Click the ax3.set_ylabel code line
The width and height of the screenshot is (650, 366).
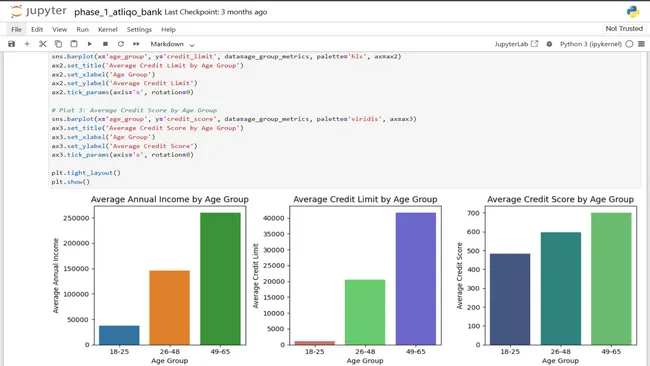[x=124, y=146]
